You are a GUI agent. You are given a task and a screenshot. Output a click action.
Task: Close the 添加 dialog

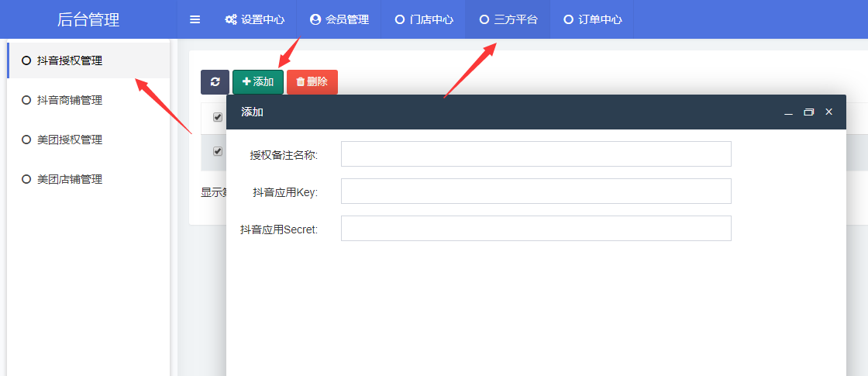pyautogui.click(x=828, y=112)
